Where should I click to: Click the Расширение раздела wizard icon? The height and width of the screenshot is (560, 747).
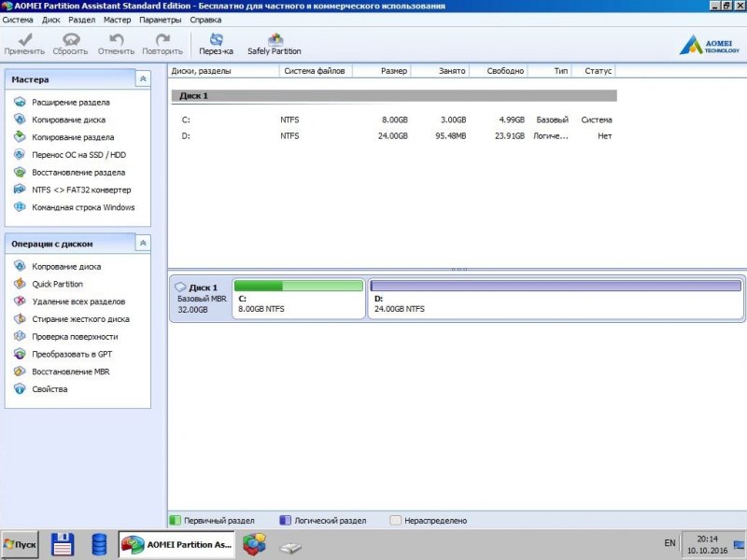(20, 102)
